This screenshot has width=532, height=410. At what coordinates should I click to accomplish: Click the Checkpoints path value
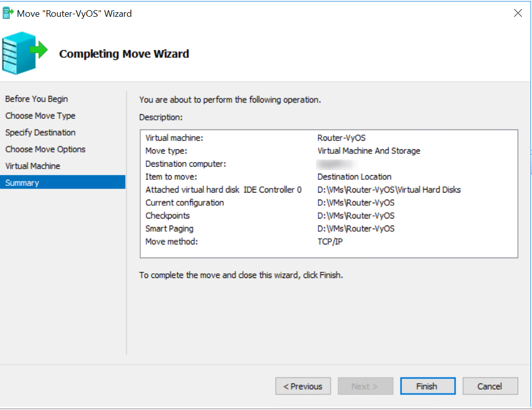(355, 216)
